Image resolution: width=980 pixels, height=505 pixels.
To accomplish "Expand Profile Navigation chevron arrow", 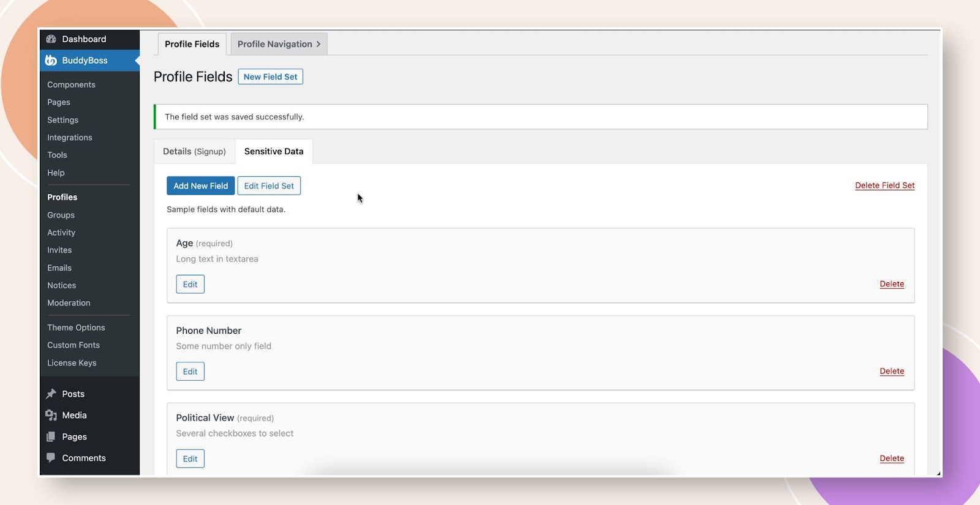I will (x=318, y=44).
